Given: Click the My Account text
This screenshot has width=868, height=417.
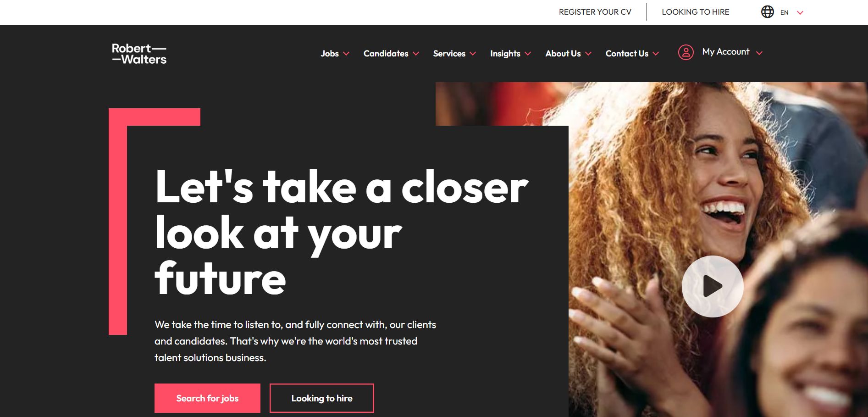Looking at the screenshot, I should [x=726, y=52].
